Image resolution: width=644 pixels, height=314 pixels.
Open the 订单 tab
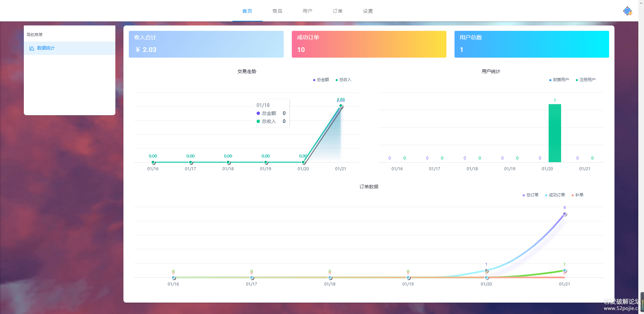(337, 11)
